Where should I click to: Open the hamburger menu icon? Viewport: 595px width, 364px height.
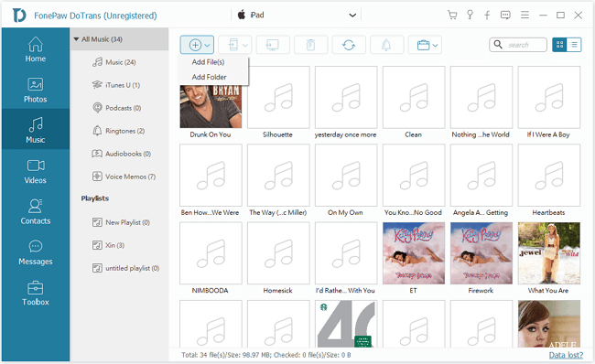[525, 15]
